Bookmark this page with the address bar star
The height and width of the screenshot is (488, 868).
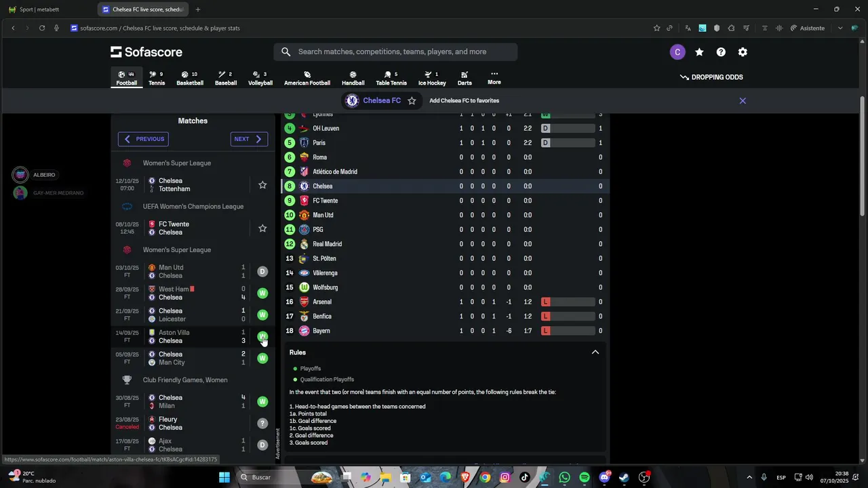[656, 28]
